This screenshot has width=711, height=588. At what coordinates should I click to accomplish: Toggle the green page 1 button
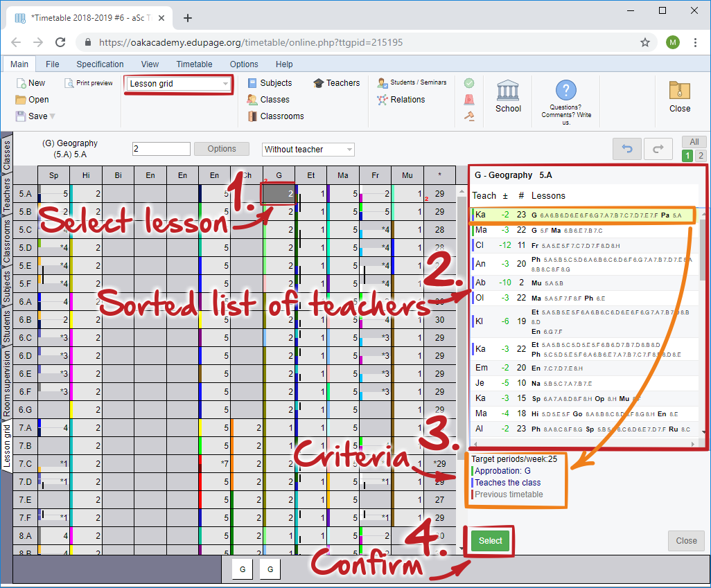click(688, 156)
